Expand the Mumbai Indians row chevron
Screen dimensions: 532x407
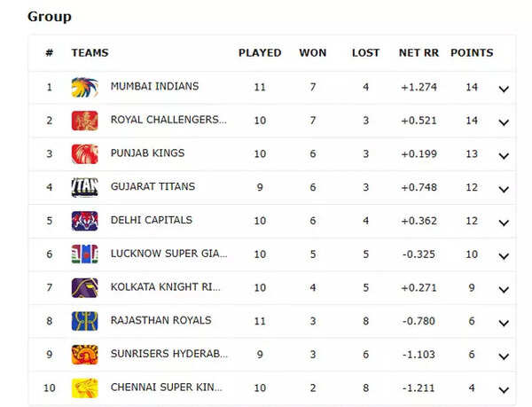pos(504,89)
